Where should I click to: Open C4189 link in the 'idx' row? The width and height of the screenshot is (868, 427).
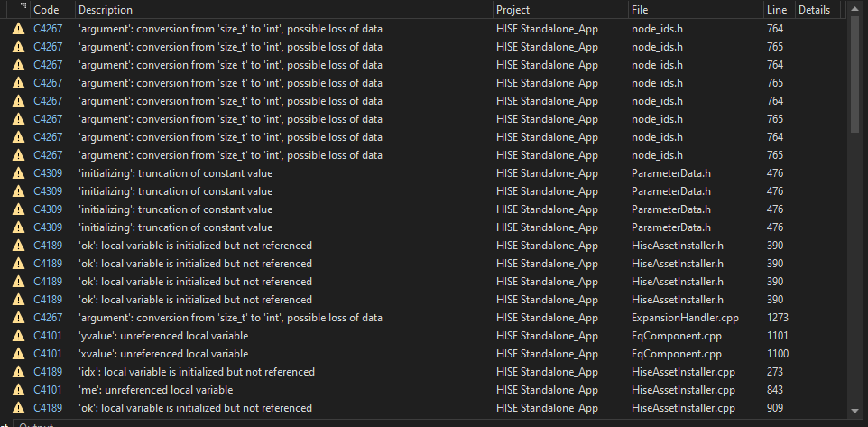48,372
